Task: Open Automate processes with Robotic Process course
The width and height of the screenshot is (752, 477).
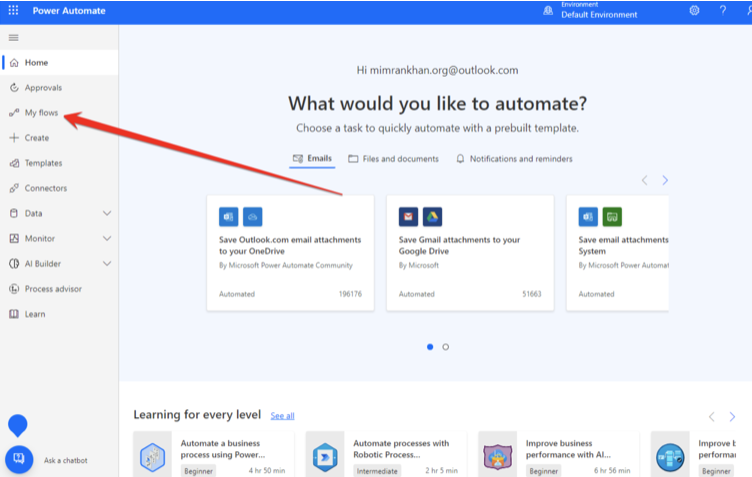Action: pos(386,454)
